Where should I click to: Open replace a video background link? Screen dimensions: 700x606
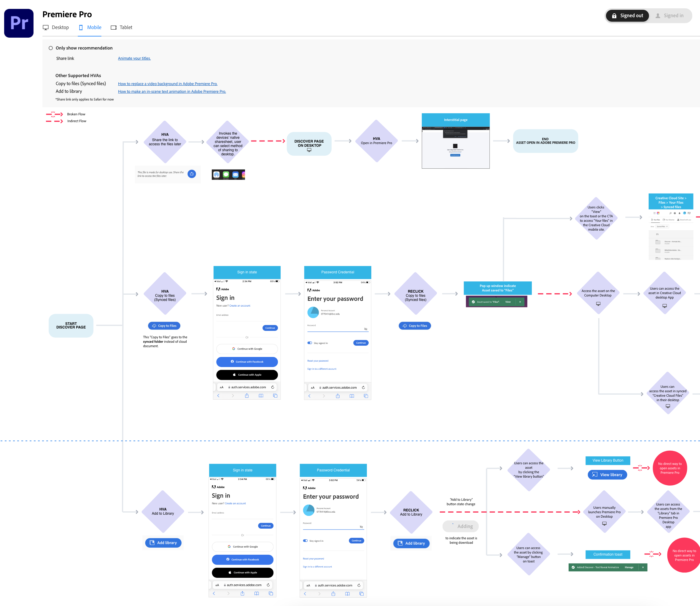(168, 84)
